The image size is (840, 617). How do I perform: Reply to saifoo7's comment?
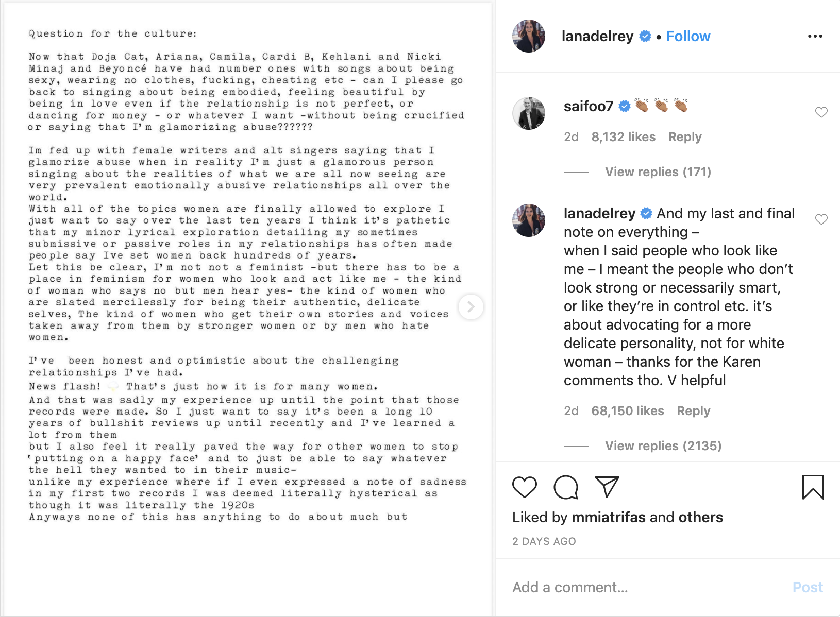coord(685,137)
